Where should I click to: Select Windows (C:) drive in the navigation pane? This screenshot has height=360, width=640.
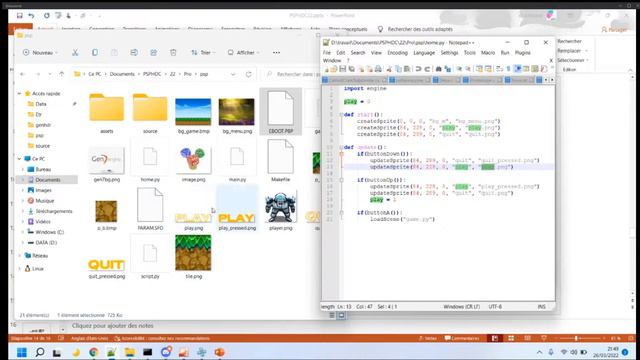[x=49, y=232]
